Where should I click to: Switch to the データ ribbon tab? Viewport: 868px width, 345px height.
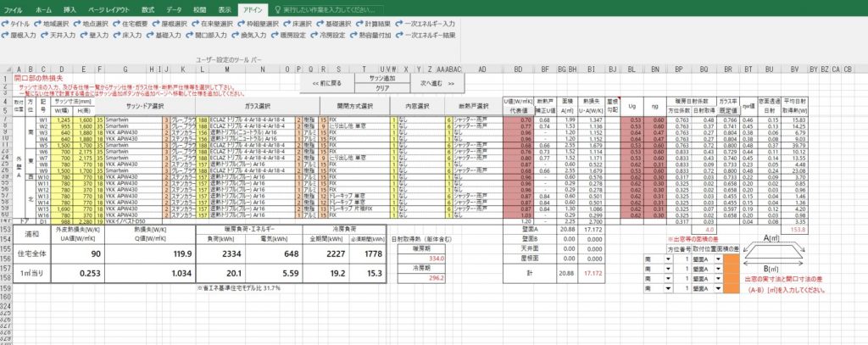tap(174, 8)
